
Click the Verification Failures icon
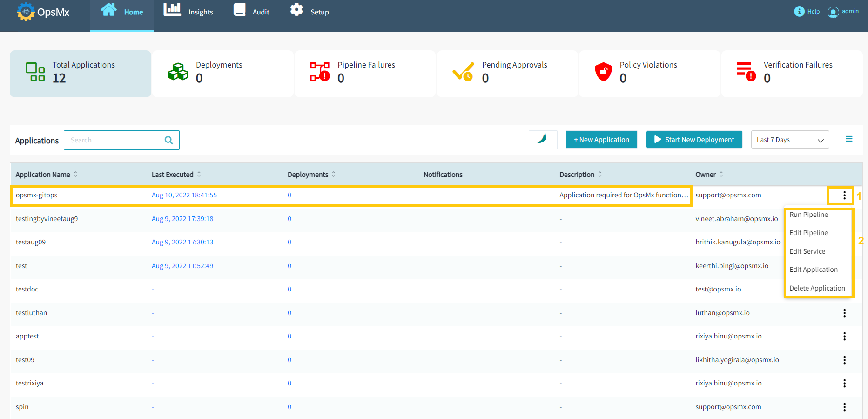point(747,72)
